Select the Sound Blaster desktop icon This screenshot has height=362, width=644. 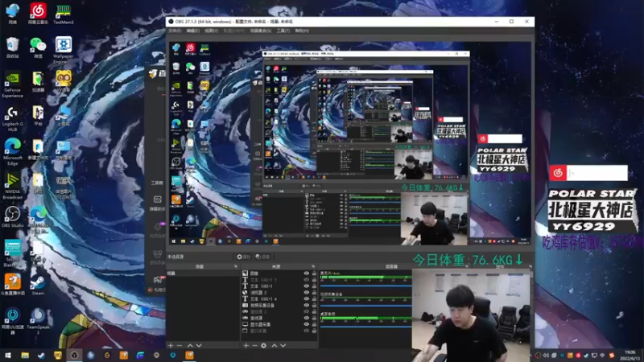click(x=12, y=253)
